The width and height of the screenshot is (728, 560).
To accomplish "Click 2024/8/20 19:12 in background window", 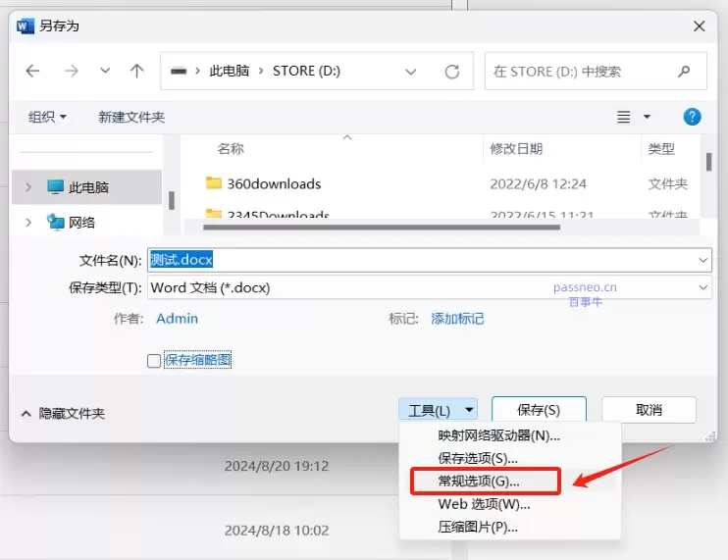I will [277, 466].
